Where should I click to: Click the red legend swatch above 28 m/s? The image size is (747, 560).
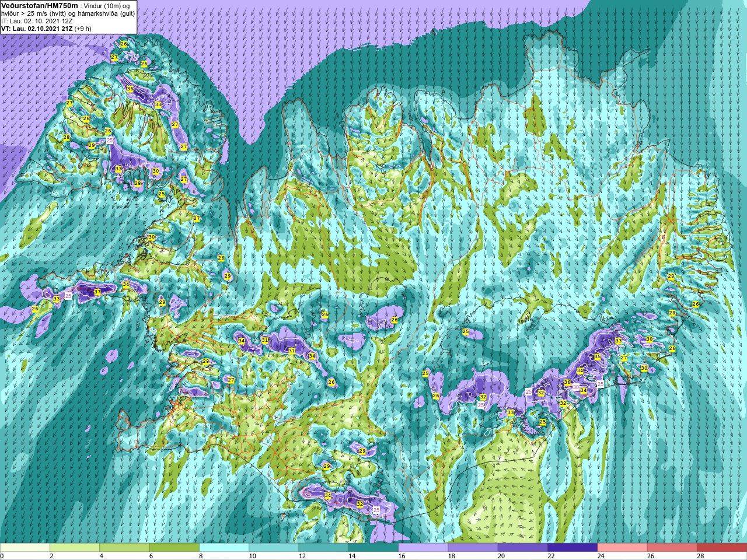722,548
